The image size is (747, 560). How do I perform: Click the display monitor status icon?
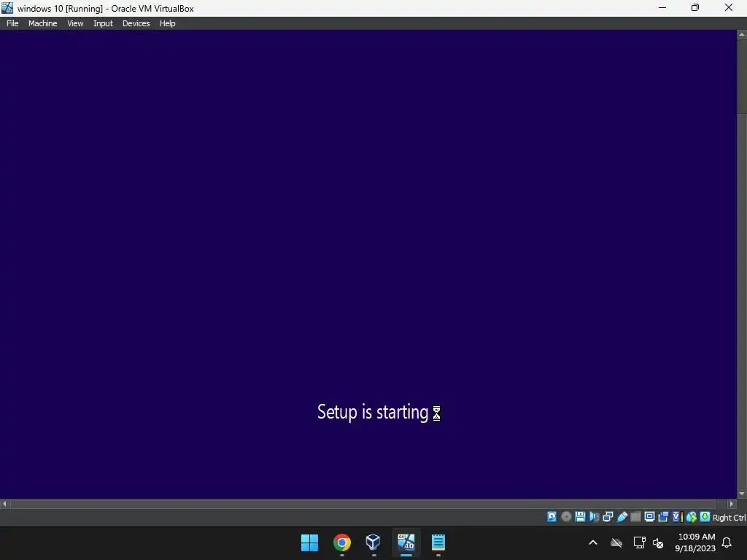(649, 517)
